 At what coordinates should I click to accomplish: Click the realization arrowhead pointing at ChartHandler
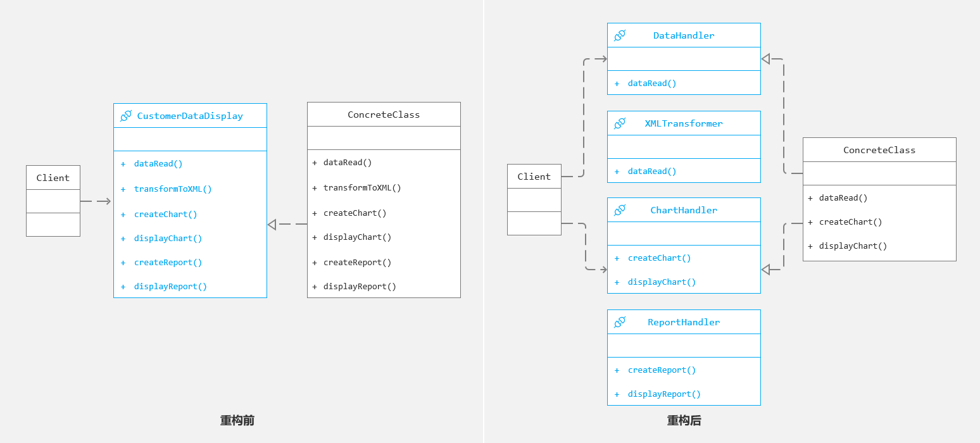(x=766, y=270)
